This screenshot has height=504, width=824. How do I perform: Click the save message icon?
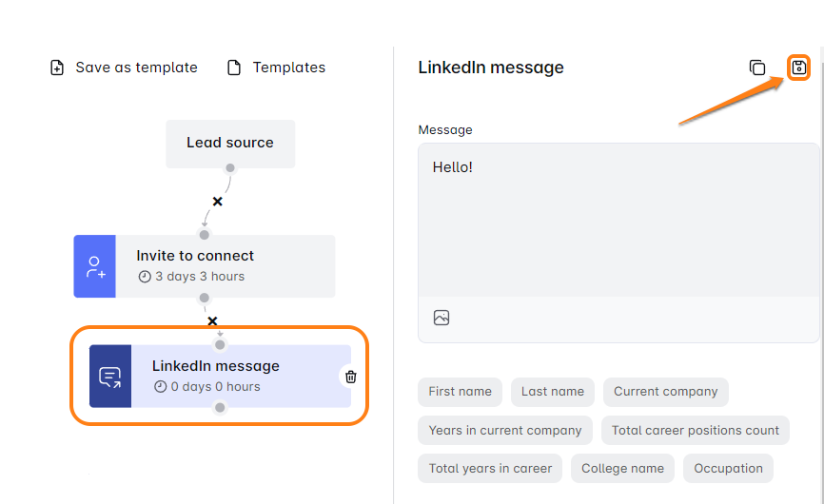[x=799, y=68]
